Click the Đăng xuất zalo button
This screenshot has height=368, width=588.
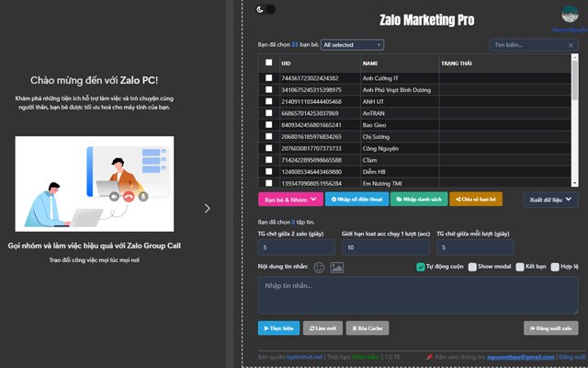551,328
